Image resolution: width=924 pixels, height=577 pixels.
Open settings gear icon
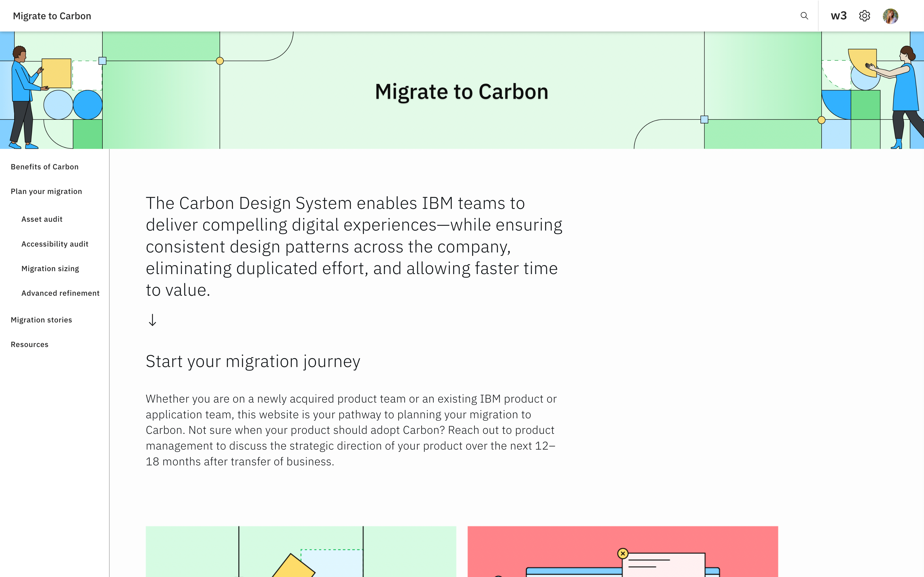[x=864, y=16]
